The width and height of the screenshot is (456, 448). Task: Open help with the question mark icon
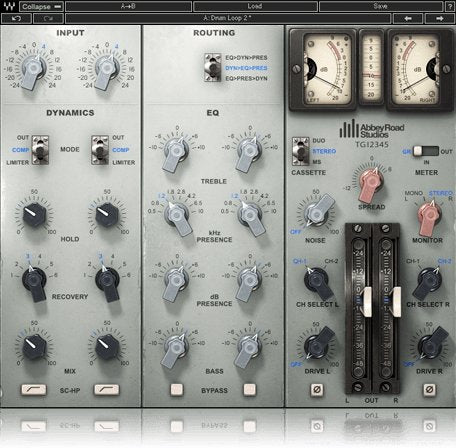(449, 6)
